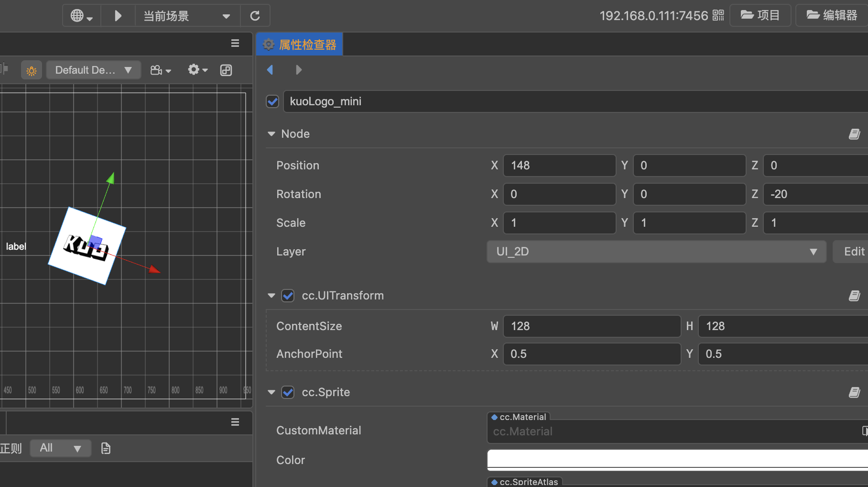Open the scene panel hamburger menu

[x=235, y=44]
